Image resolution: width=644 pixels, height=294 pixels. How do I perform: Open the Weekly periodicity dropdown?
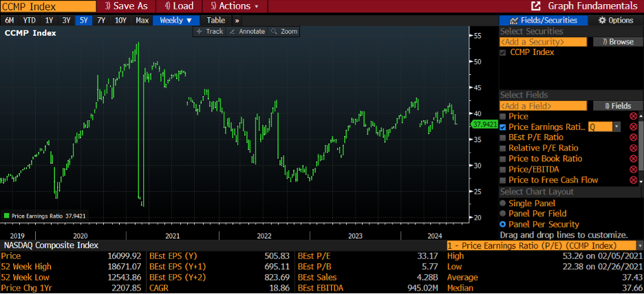click(176, 20)
